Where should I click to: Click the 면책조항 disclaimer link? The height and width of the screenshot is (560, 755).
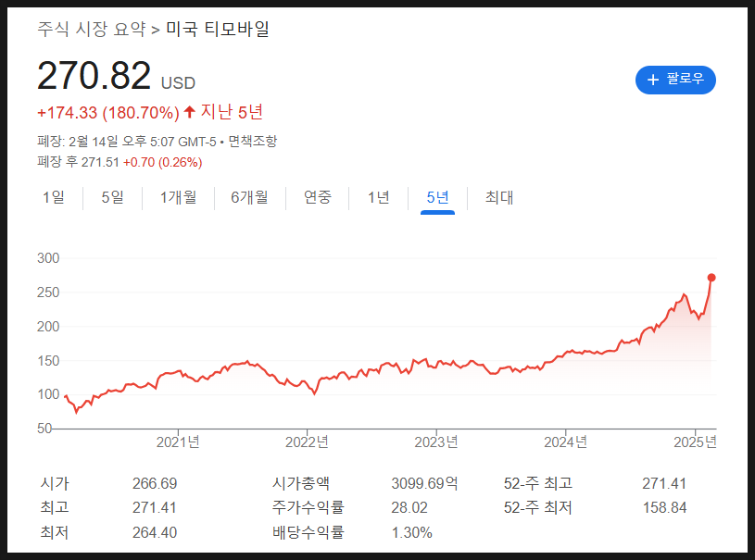tap(252, 142)
